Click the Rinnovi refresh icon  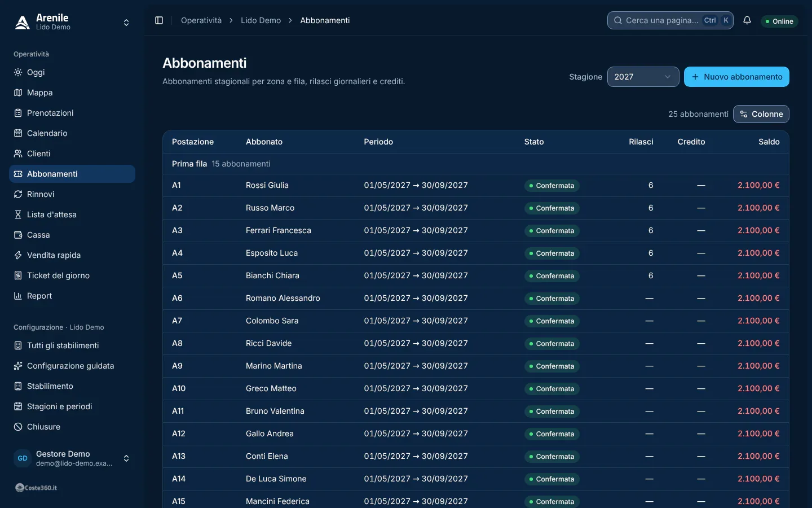pos(18,194)
